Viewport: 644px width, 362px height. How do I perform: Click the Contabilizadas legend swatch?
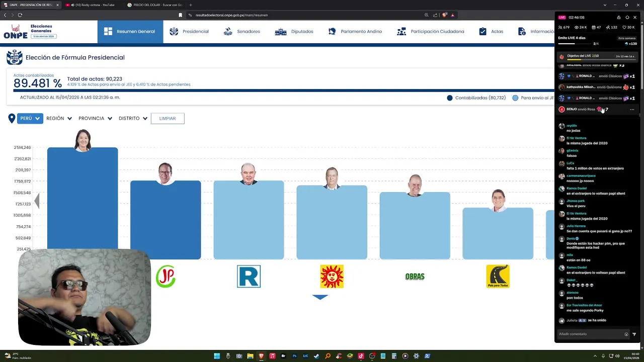(450, 98)
